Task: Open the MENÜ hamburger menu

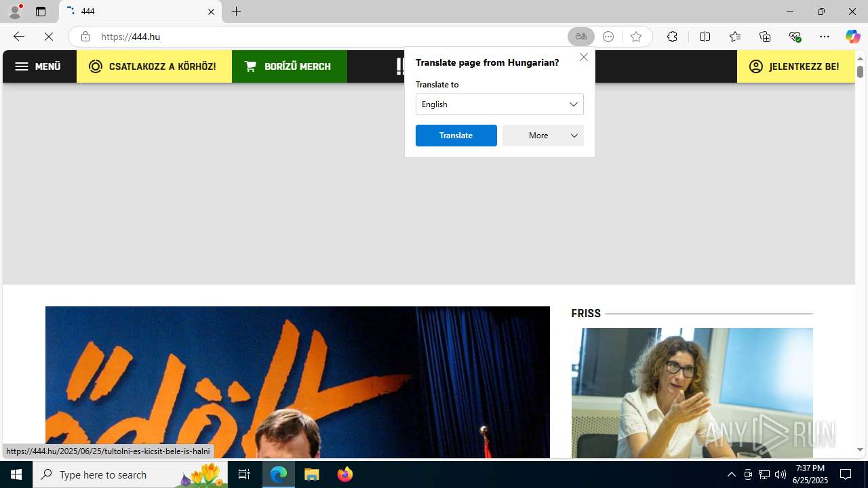Action: (39, 66)
